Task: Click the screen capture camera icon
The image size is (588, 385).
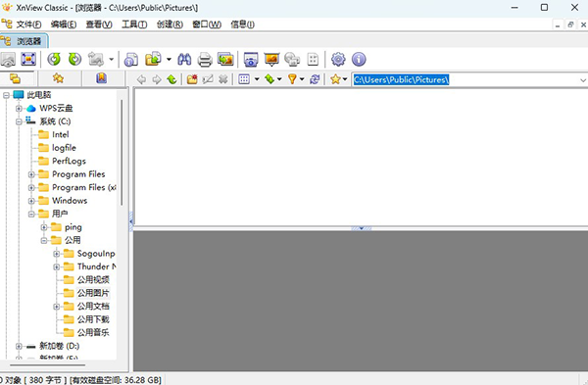Action: pyautogui.click(x=251, y=59)
